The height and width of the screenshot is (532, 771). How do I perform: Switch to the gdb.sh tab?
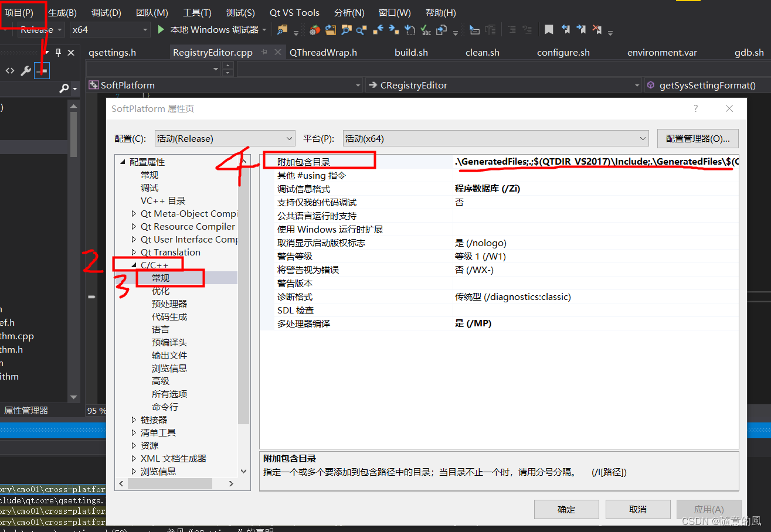pyautogui.click(x=749, y=52)
